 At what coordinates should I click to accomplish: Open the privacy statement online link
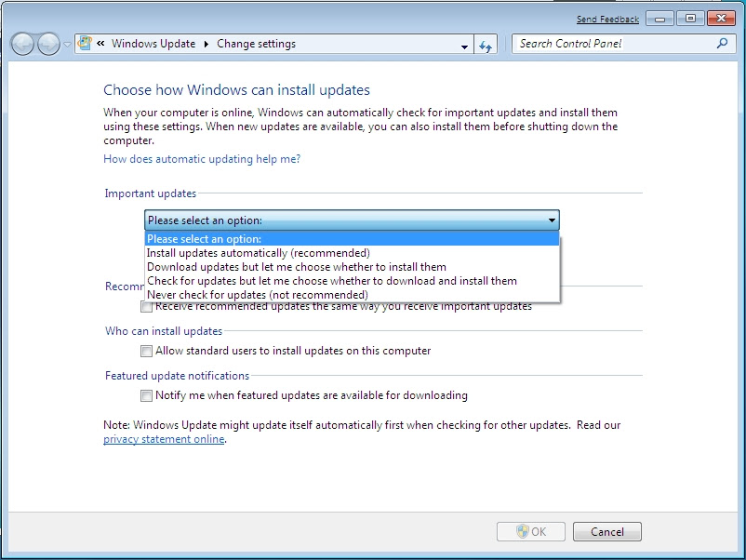click(164, 439)
